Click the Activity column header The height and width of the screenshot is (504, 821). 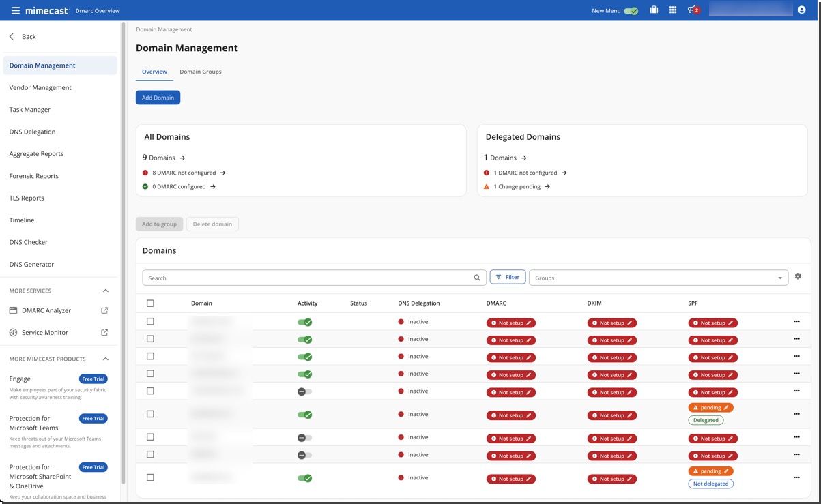[308, 303]
